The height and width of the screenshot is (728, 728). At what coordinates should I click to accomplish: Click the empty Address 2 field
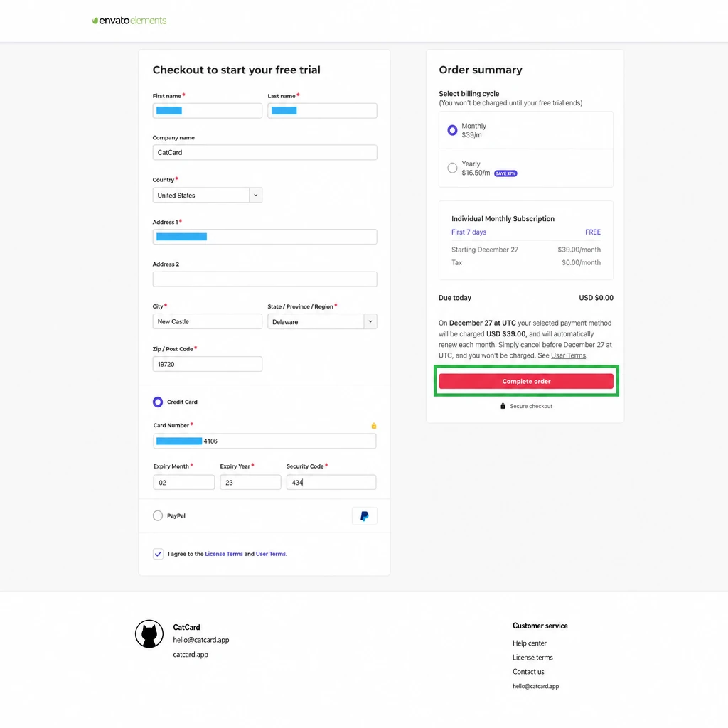click(x=264, y=279)
